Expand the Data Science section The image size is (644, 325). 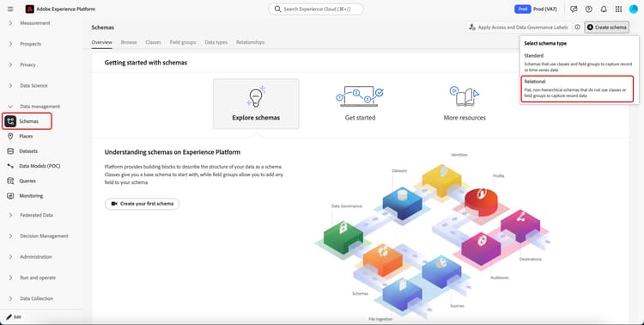[10, 86]
